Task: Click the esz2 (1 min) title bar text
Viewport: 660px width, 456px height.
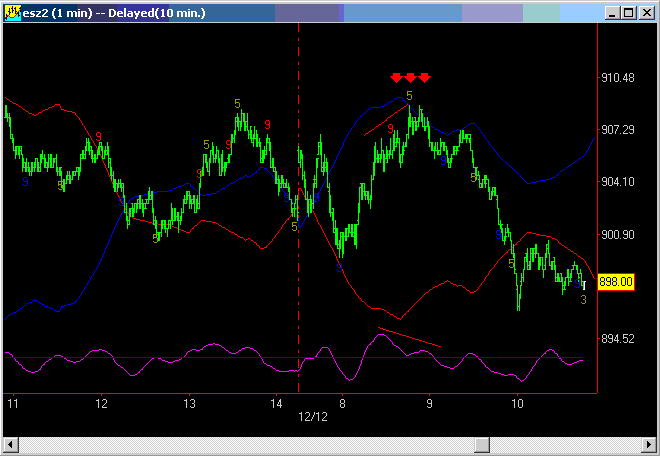Action: coord(100,12)
